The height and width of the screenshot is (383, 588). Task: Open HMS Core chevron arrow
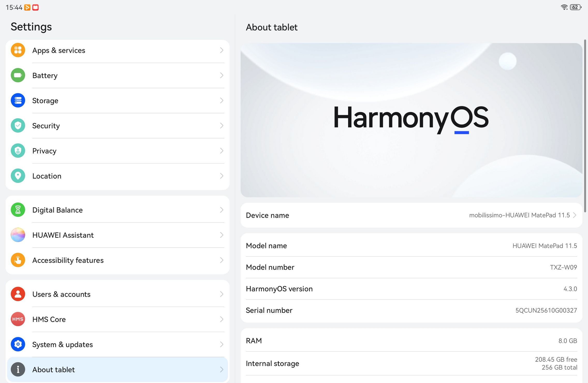coord(222,319)
